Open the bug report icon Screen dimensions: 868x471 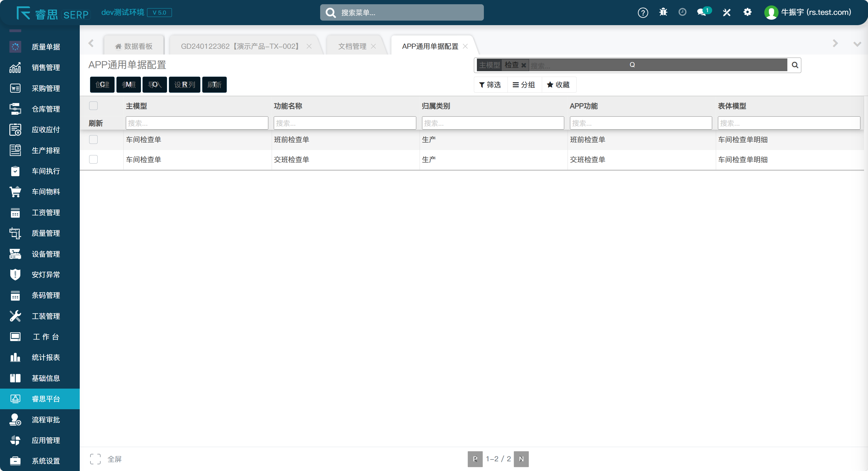[x=663, y=12]
